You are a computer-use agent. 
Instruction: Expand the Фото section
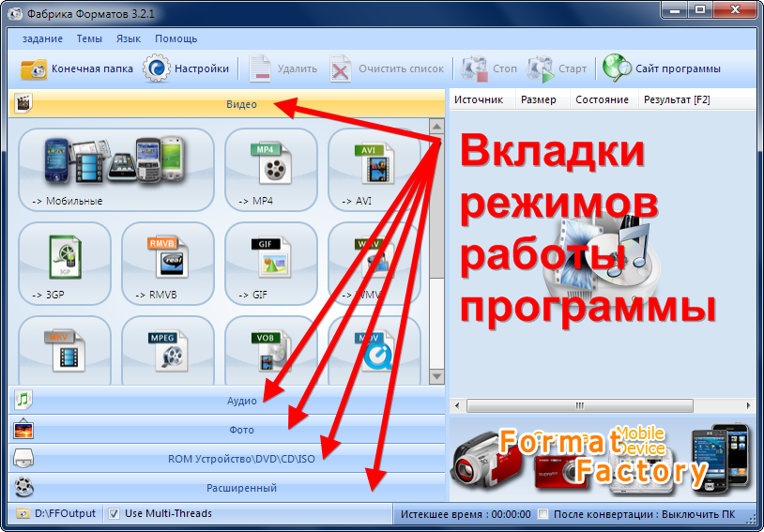click(227, 430)
